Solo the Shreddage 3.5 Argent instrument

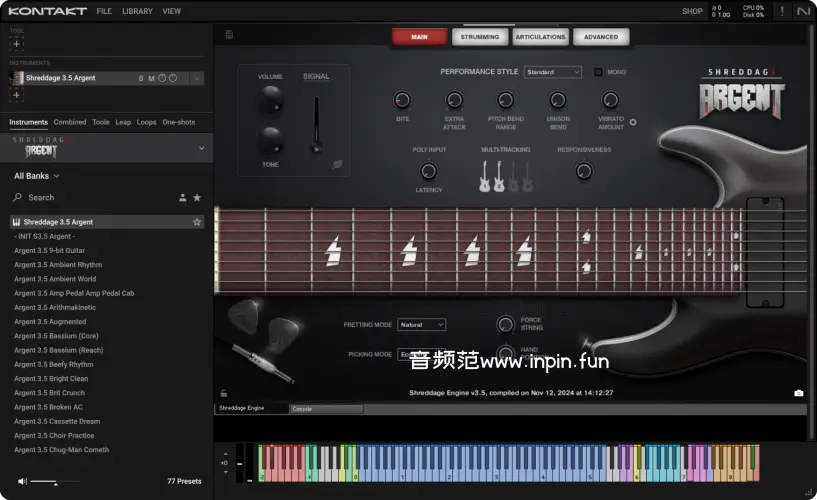click(141, 78)
